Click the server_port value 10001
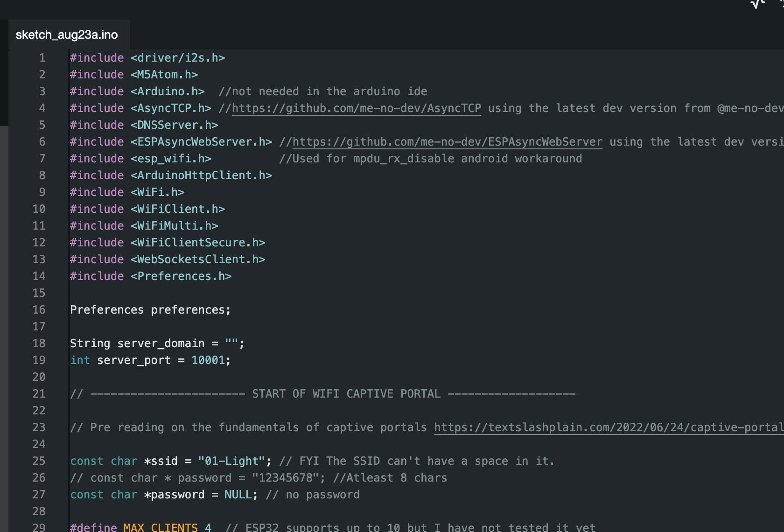The height and width of the screenshot is (532, 784). (x=208, y=360)
